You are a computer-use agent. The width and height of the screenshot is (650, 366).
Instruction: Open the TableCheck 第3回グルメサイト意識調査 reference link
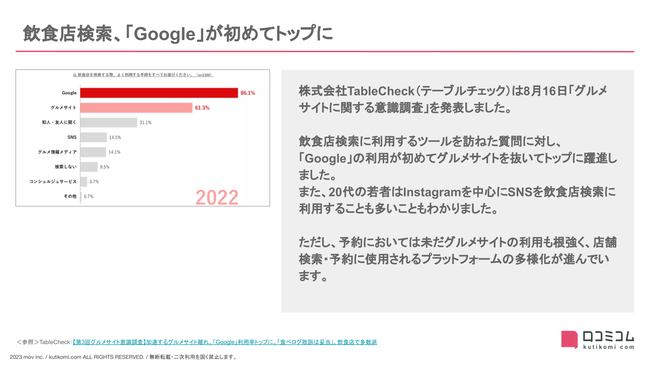224,342
